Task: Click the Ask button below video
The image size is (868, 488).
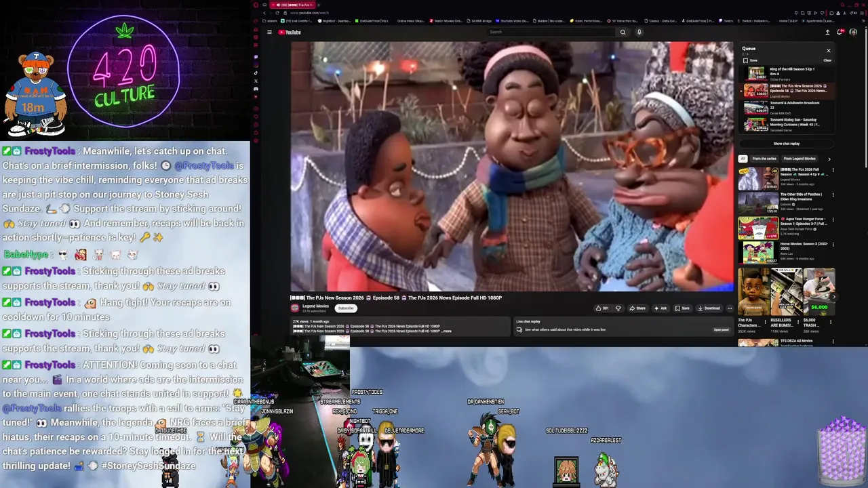Action: pos(660,308)
